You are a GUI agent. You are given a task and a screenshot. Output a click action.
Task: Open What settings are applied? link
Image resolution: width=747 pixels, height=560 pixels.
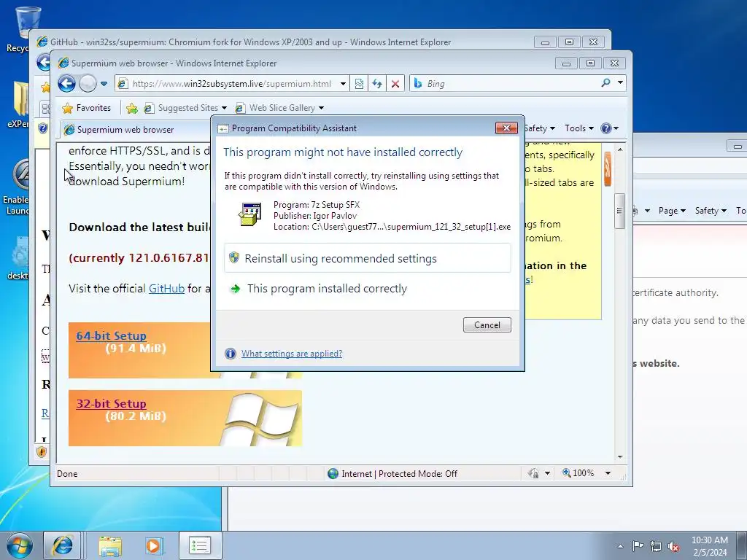[292, 354]
